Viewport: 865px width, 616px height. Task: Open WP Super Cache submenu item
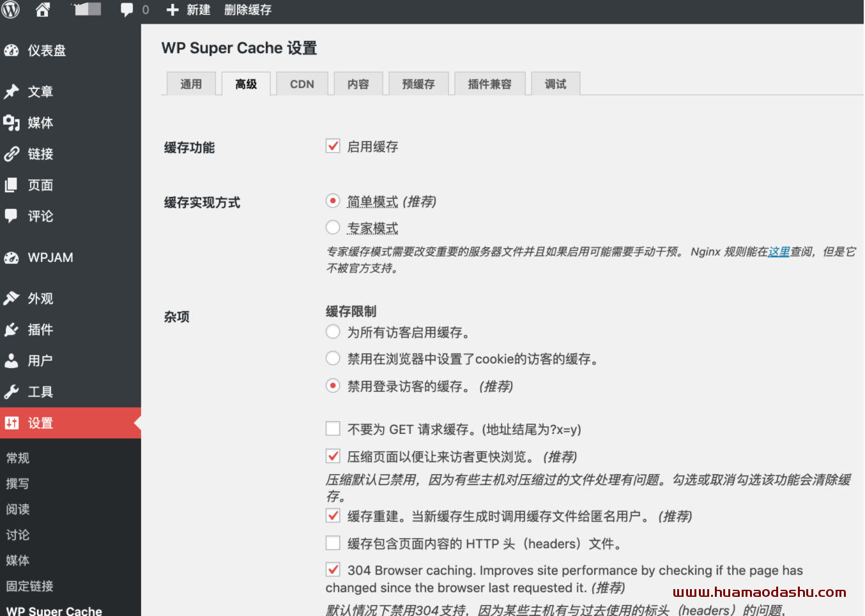coord(54,610)
